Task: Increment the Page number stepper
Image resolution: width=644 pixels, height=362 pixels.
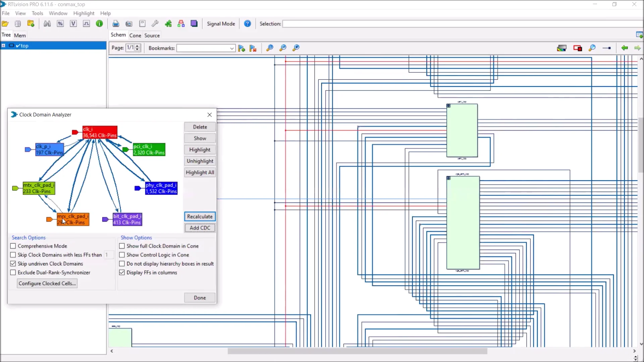Action: point(137,46)
